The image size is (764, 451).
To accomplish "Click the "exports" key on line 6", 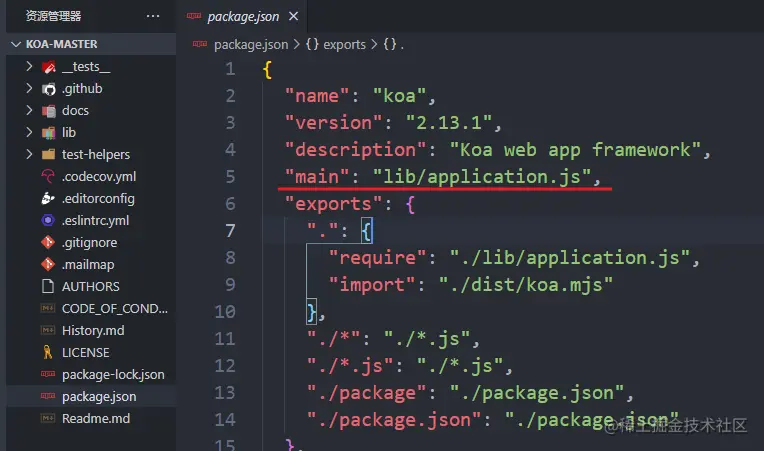I will 334,204.
